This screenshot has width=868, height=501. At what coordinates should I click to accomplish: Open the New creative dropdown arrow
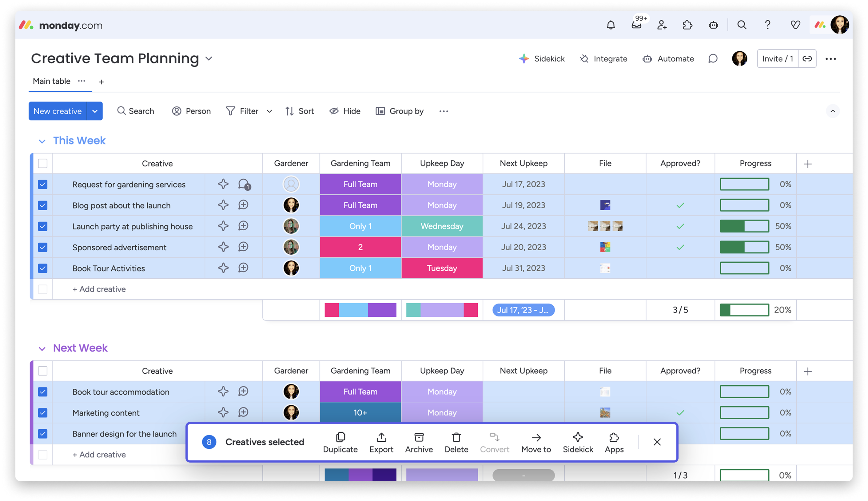point(95,111)
